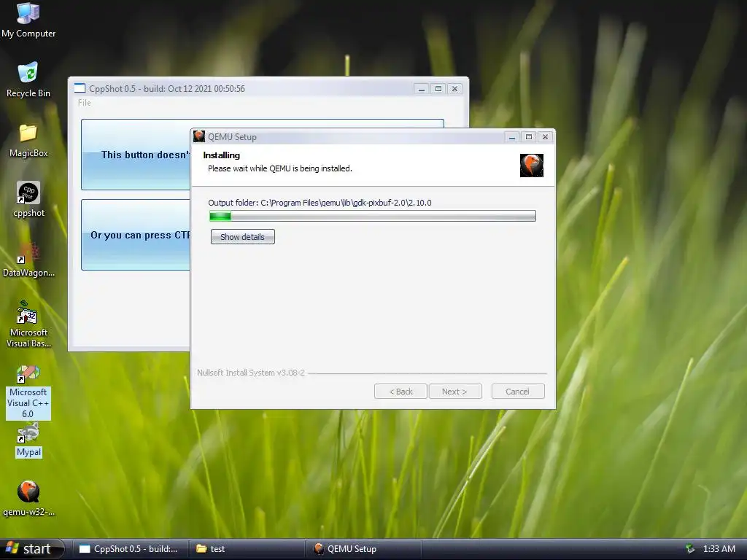Click the QEMU installation progress bar
This screenshot has width=747, height=560.
(373, 216)
